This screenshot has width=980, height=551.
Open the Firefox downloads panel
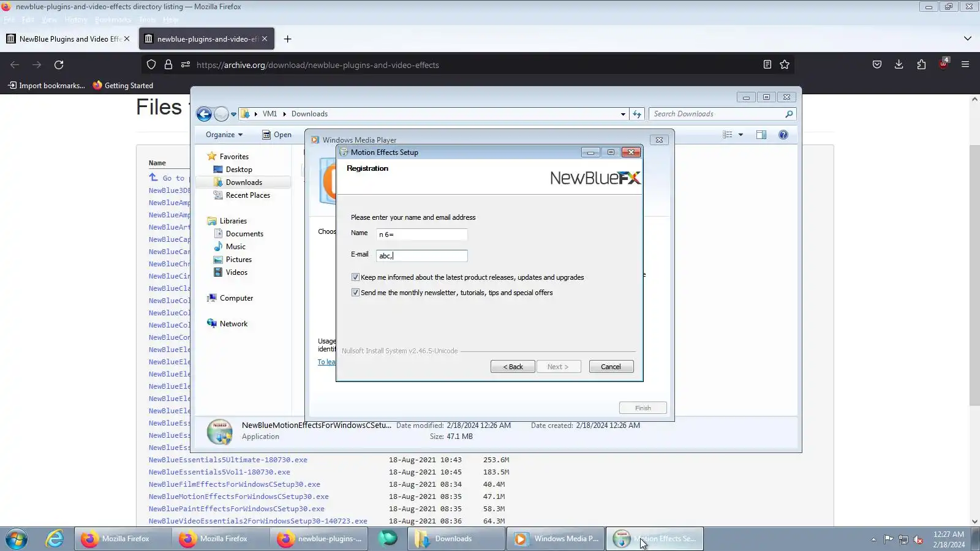(x=899, y=65)
